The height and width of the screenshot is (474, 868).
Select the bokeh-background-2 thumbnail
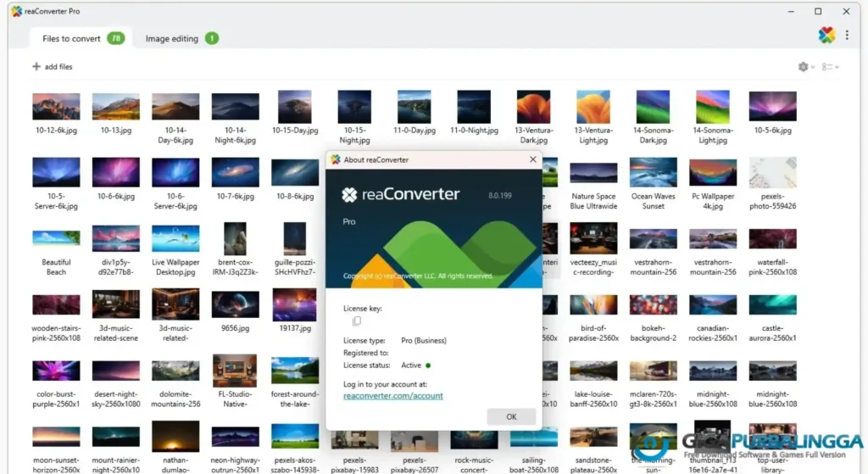654,304
